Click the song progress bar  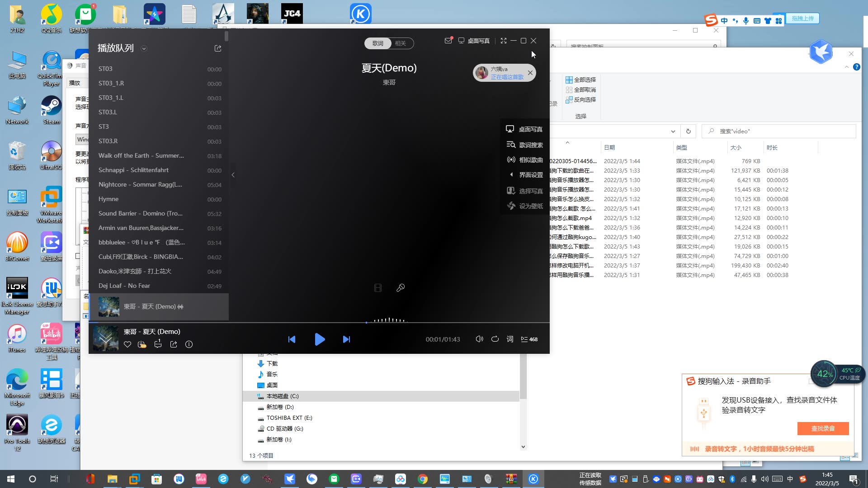[319, 323]
